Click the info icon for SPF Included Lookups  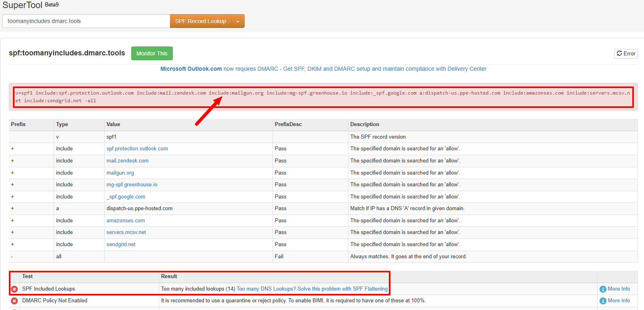coord(603,289)
